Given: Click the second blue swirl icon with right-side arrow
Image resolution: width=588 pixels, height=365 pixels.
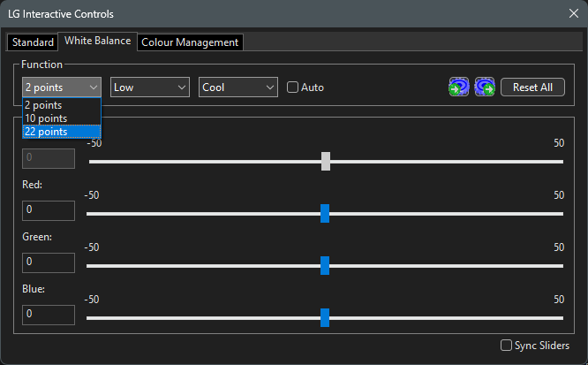Looking at the screenshot, I should tap(484, 87).
